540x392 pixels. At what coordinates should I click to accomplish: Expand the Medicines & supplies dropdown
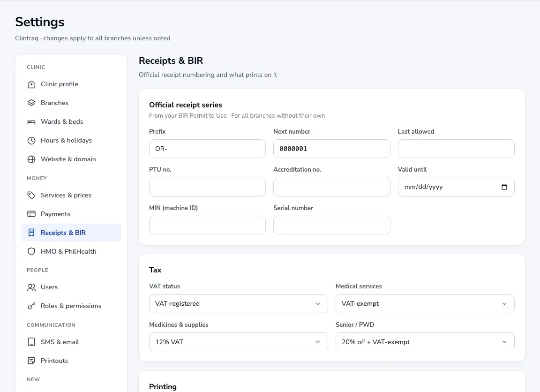coord(238,342)
